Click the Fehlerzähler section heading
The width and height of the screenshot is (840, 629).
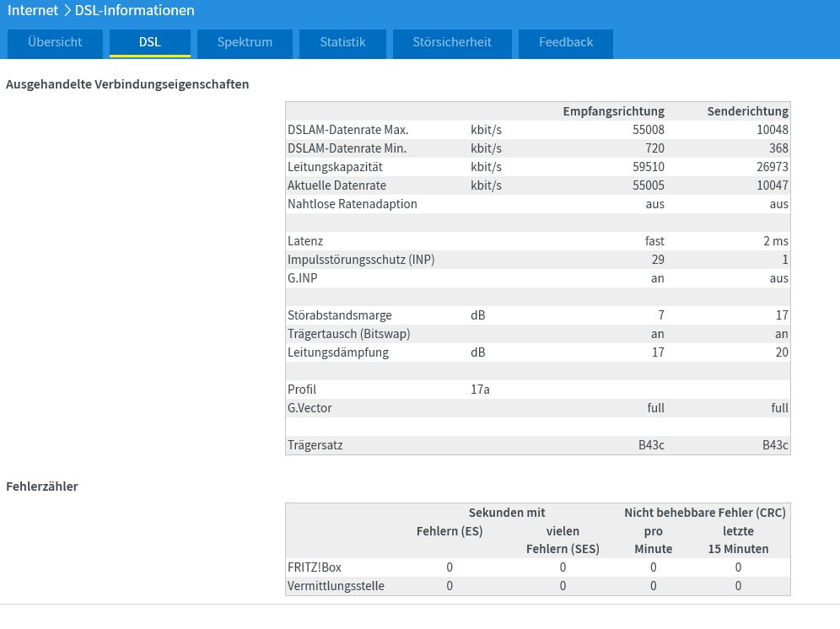[x=42, y=487]
